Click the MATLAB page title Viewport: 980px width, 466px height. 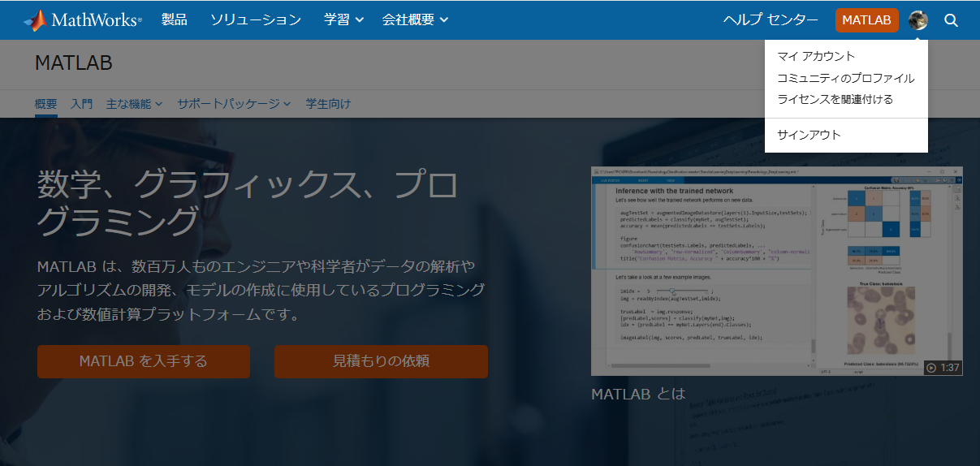(74, 63)
